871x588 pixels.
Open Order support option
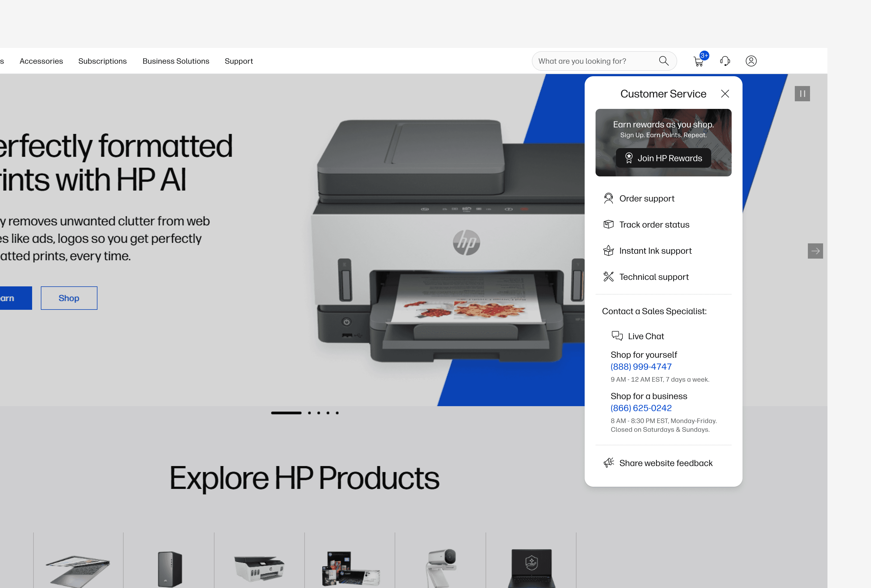(x=646, y=199)
